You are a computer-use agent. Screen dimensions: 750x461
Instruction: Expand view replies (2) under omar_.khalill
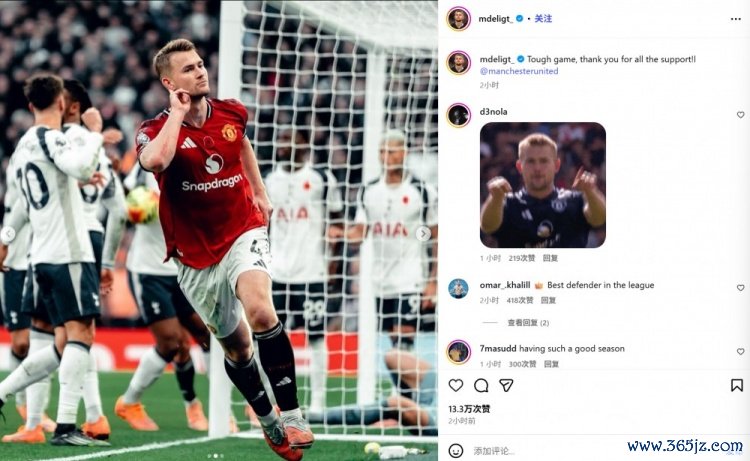(528, 323)
